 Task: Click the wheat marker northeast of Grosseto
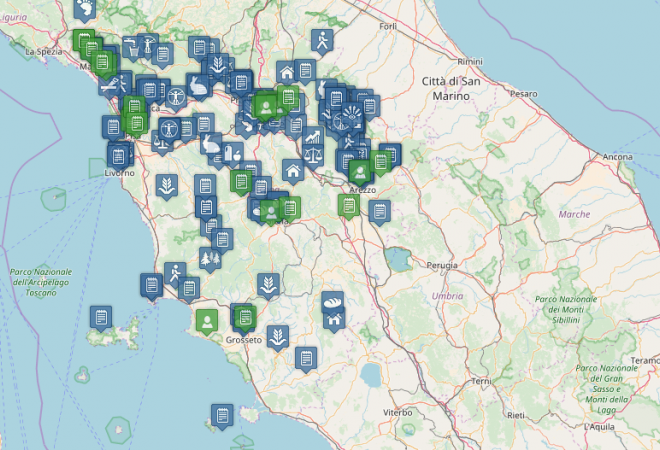click(x=269, y=286)
